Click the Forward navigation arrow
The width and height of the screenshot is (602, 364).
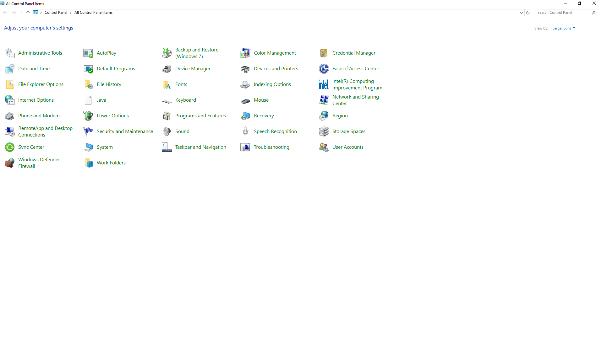pos(14,13)
